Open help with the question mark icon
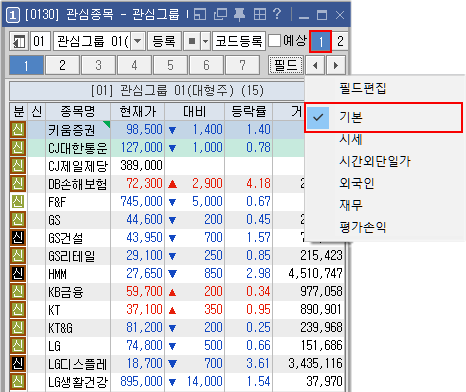The image size is (466, 392). click(x=277, y=14)
